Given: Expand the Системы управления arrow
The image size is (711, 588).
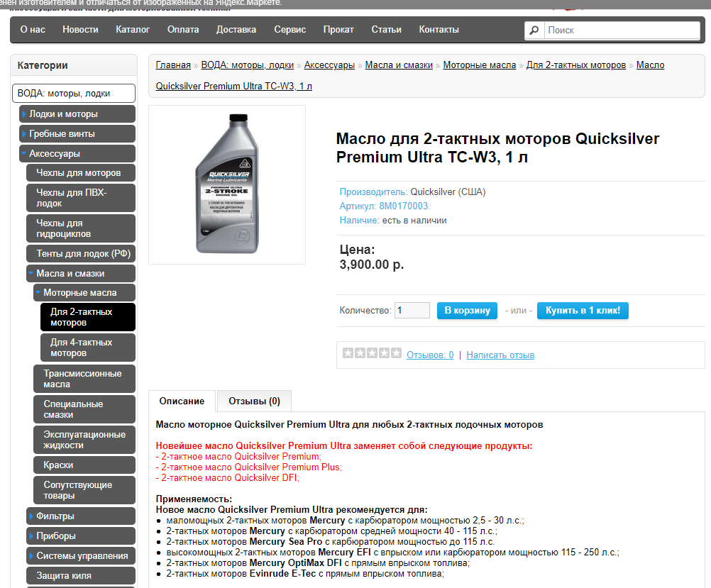Looking at the screenshot, I should (31, 556).
